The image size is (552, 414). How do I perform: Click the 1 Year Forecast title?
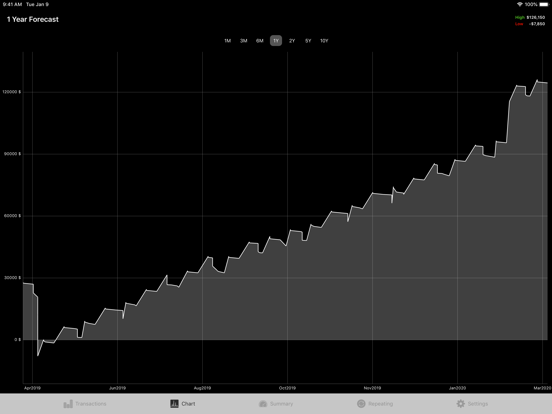(x=33, y=20)
